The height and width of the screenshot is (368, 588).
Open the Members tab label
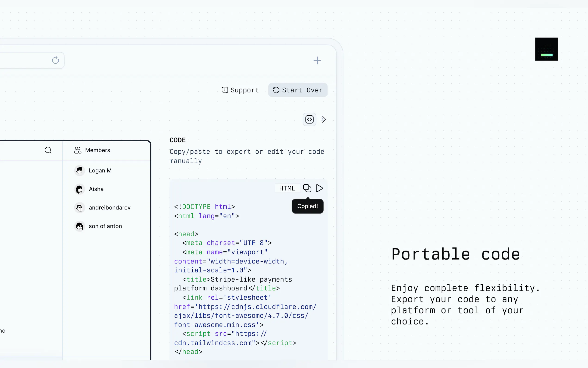point(97,150)
